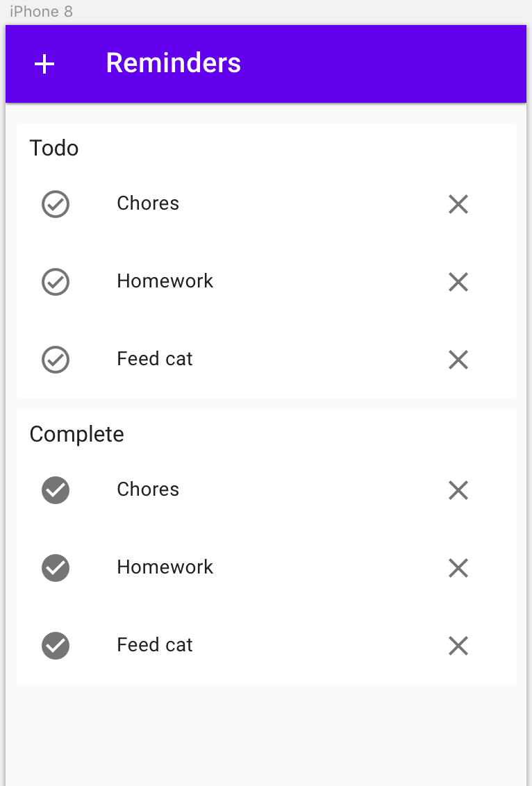Unmark Feed cat in Complete section
This screenshot has width=532, height=786.
[55, 646]
